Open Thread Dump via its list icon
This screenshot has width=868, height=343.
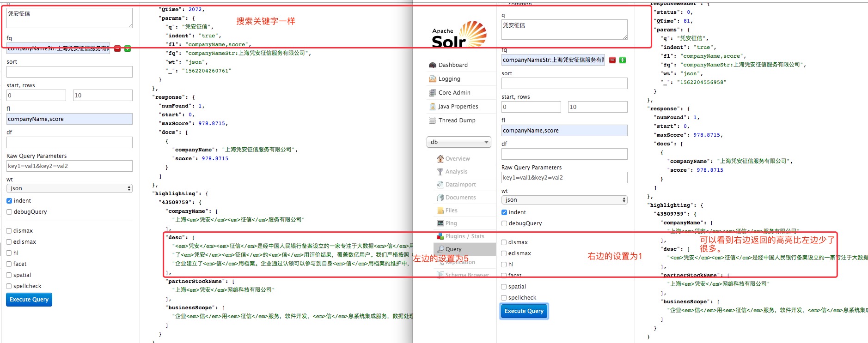pyautogui.click(x=433, y=120)
